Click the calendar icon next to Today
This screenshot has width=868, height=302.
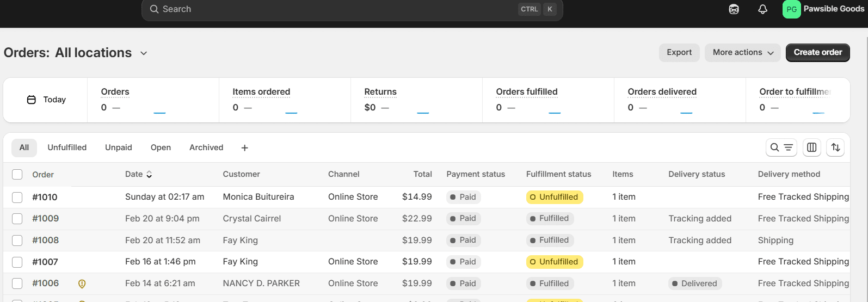[x=32, y=100]
